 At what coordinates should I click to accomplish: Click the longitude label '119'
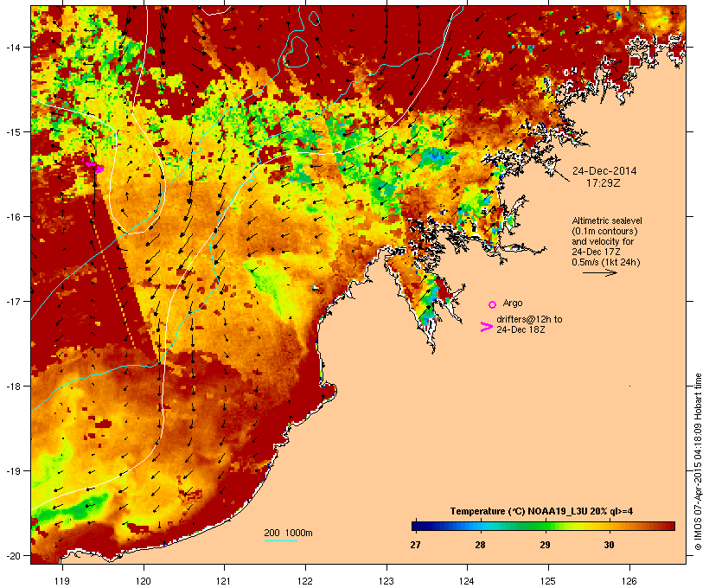[x=62, y=581]
